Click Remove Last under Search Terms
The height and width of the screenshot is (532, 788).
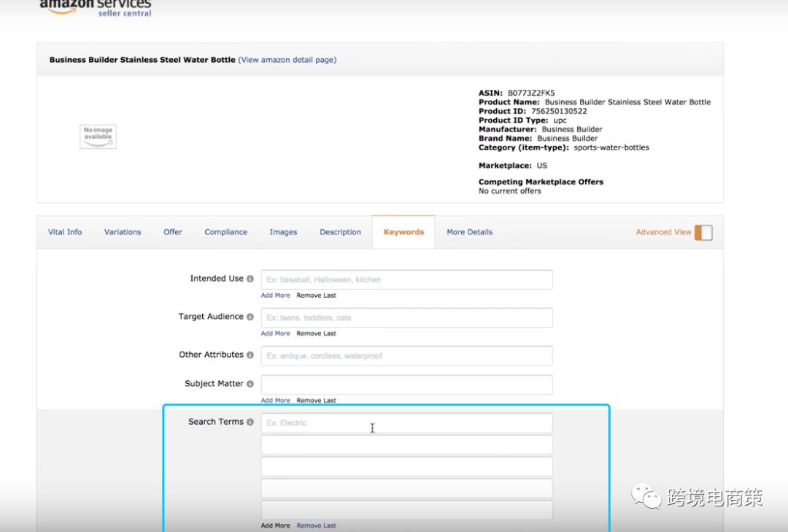point(316,525)
